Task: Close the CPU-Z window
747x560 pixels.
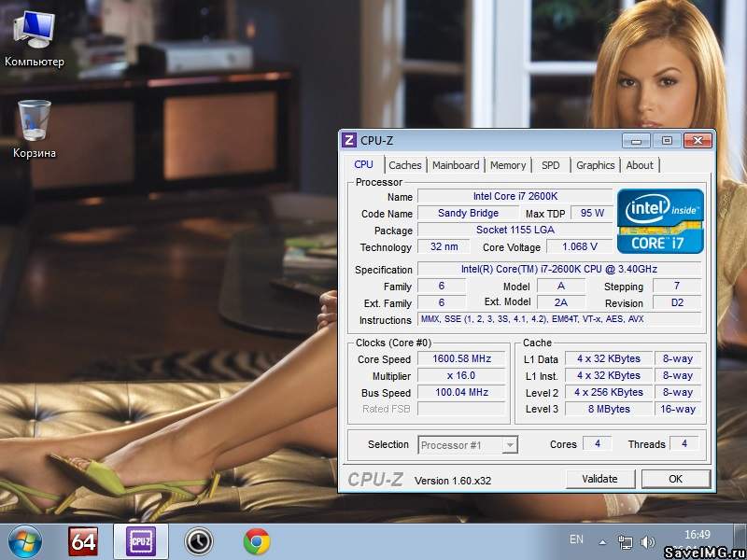Action: point(698,141)
